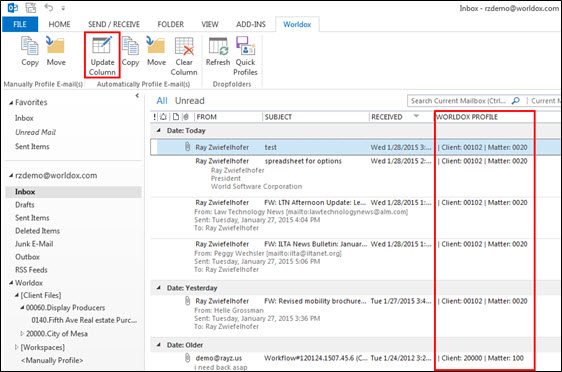Click the attachment paperclip on Revised mobility brochure email
562x372 pixels.
187,301
